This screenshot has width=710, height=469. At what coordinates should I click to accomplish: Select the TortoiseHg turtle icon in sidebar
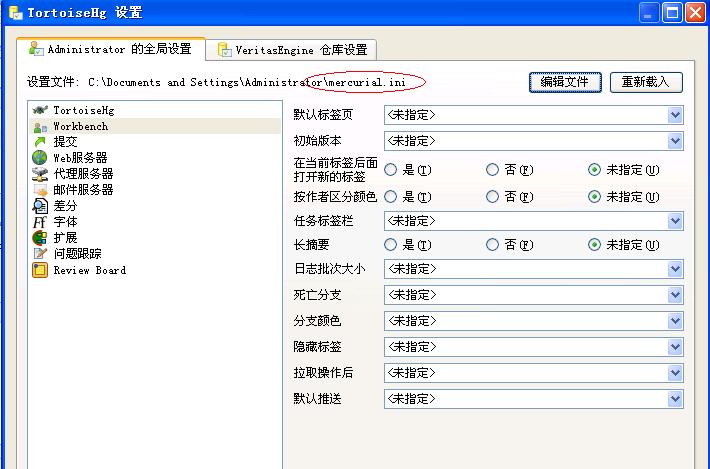pos(40,110)
